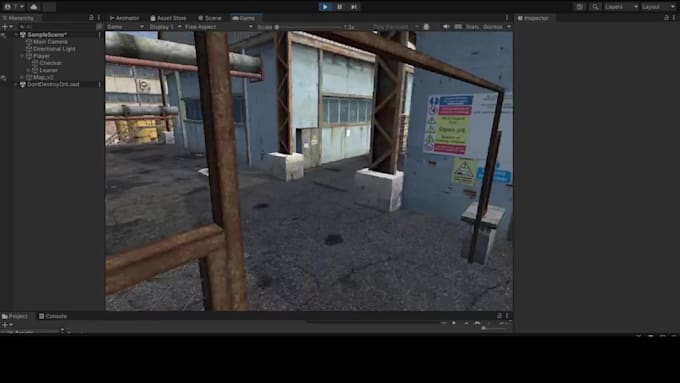Open the Layers dropdown
680x383 pixels.
pyautogui.click(x=621, y=7)
